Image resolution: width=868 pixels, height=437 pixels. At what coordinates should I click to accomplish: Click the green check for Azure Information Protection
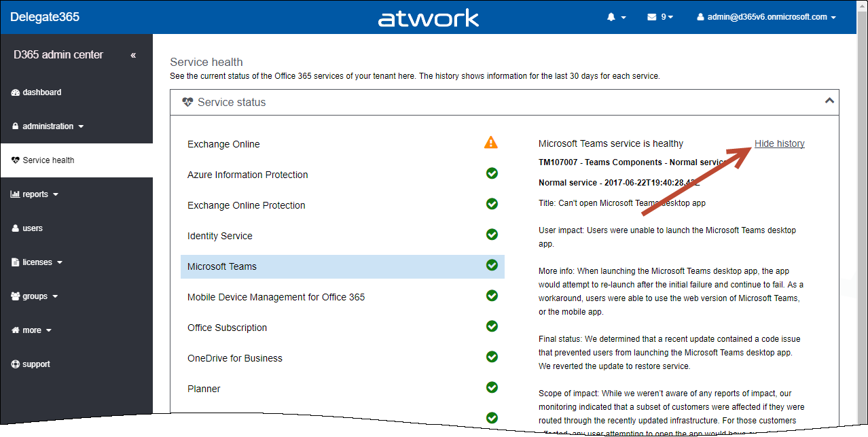click(x=492, y=173)
